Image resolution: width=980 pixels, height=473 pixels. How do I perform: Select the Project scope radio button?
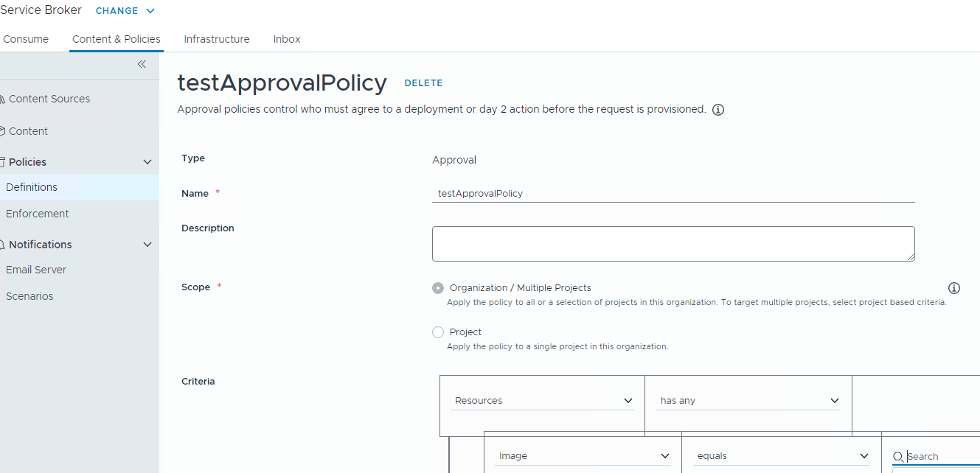[438, 332]
